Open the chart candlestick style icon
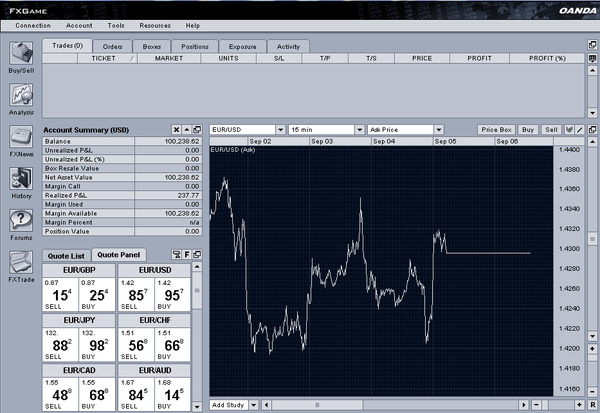 point(569,130)
